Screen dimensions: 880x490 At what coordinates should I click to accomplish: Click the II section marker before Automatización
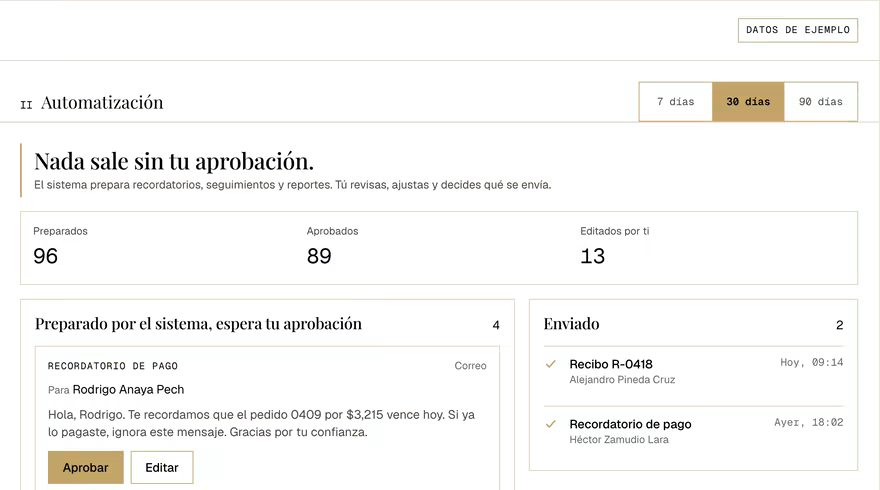click(26, 105)
